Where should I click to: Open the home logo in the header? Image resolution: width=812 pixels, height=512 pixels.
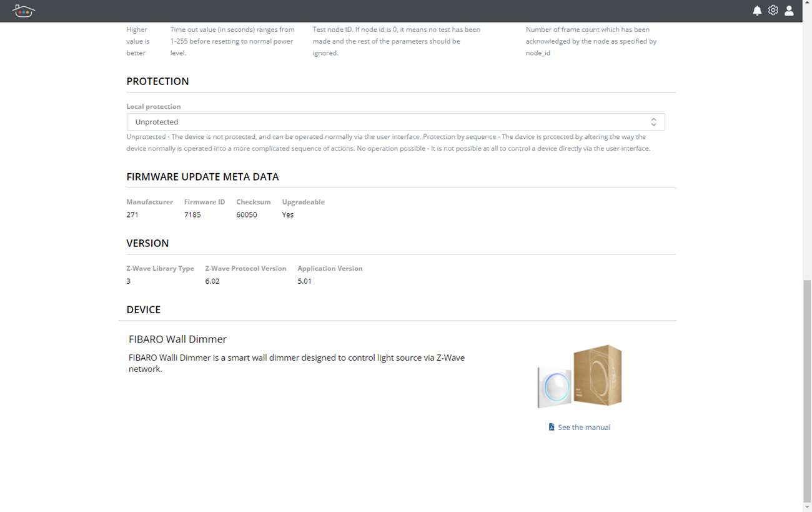(23, 11)
